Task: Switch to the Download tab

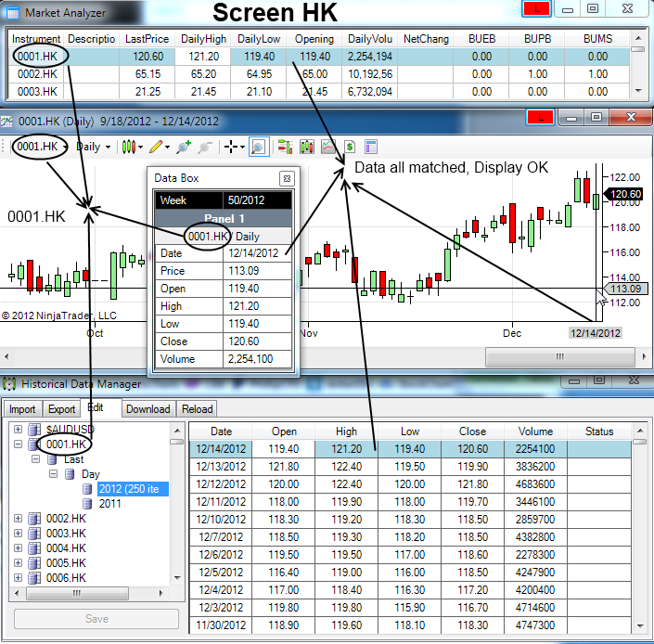Action: pos(148,409)
